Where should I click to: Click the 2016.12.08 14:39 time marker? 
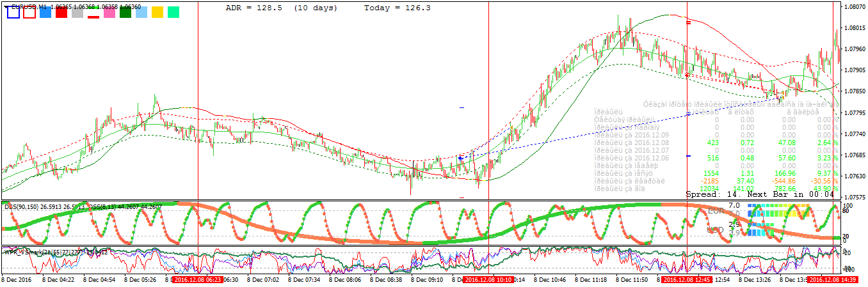point(832,279)
